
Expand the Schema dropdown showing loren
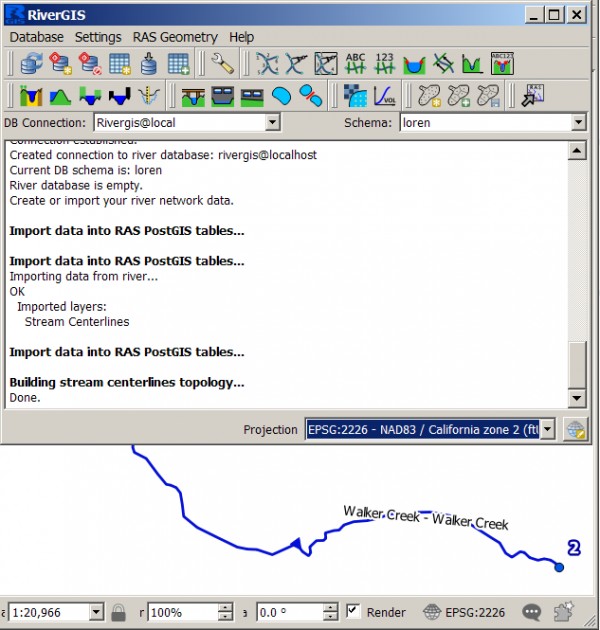click(577, 122)
